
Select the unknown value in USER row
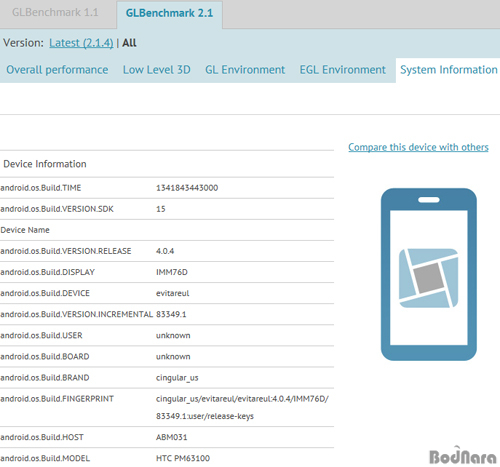(x=173, y=335)
